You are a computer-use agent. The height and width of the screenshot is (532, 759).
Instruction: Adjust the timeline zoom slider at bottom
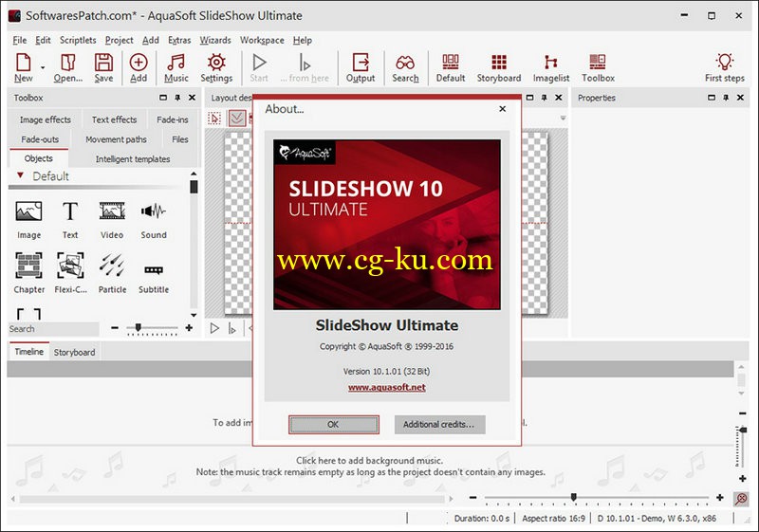574,497
